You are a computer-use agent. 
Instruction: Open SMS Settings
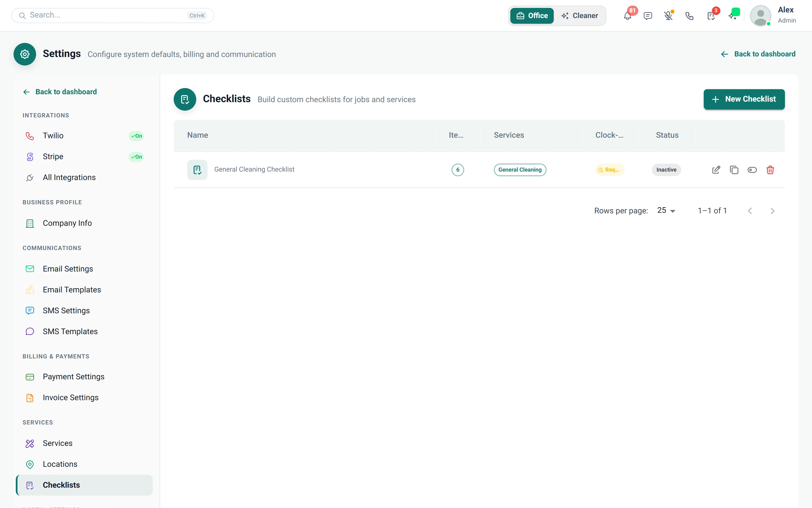[x=84, y=310]
